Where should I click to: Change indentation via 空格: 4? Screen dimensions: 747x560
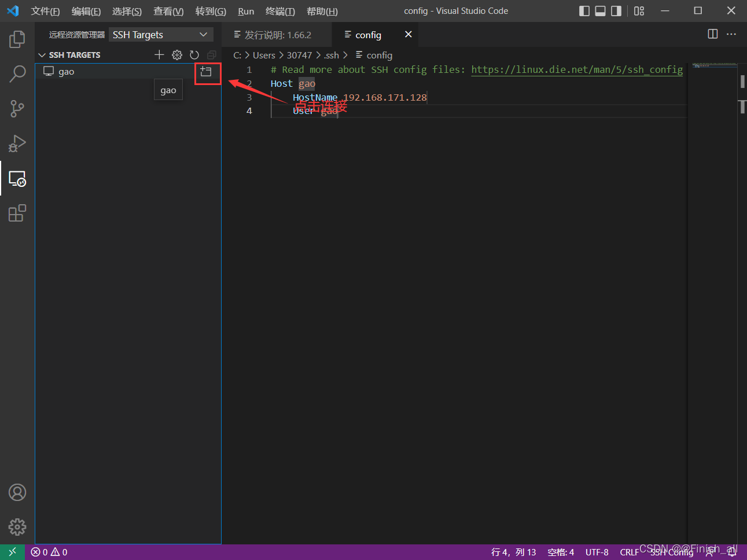pos(561,552)
